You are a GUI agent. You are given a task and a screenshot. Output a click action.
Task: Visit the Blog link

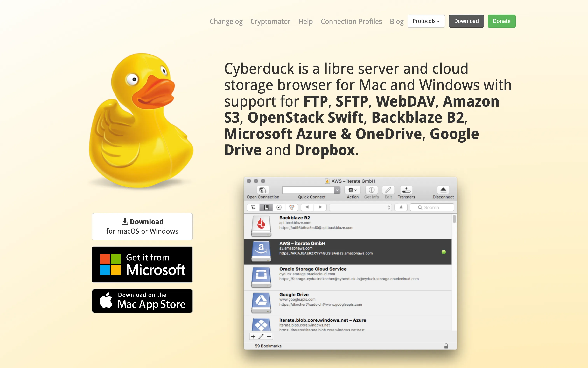396,21
